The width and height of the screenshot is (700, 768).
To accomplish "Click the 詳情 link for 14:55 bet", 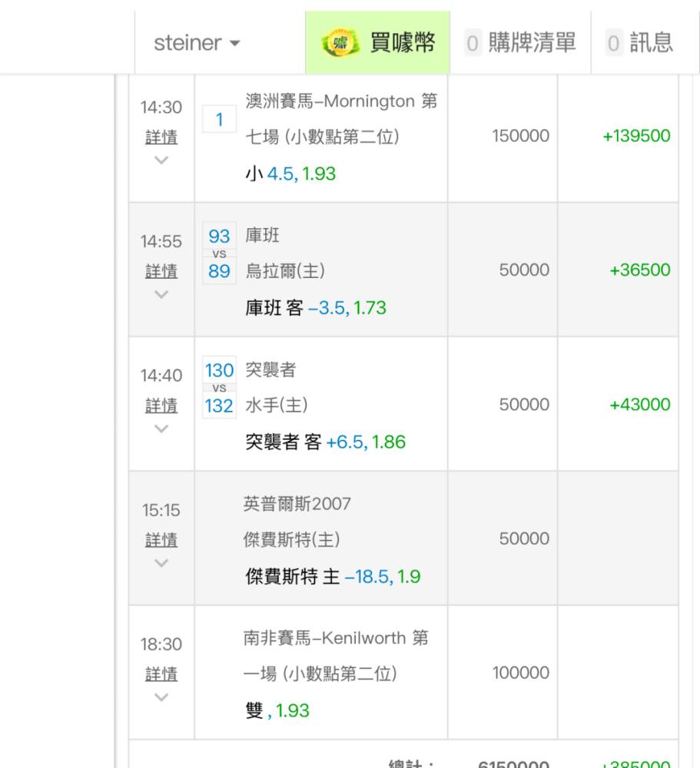I will click(161, 271).
